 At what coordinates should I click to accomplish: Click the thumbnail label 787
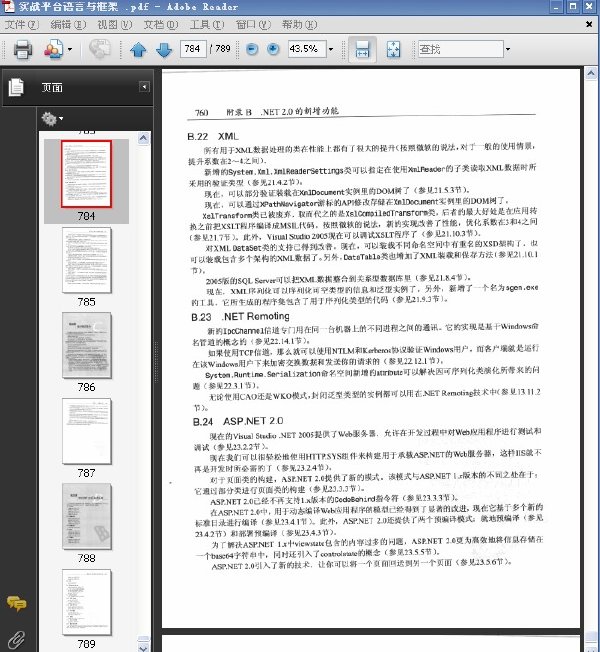(86, 473)
